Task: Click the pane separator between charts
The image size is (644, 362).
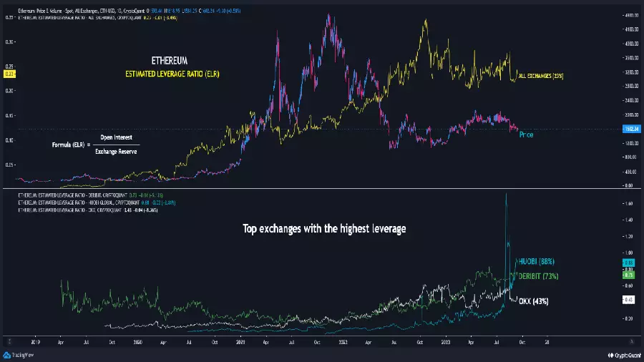Action: coord(322,188)
